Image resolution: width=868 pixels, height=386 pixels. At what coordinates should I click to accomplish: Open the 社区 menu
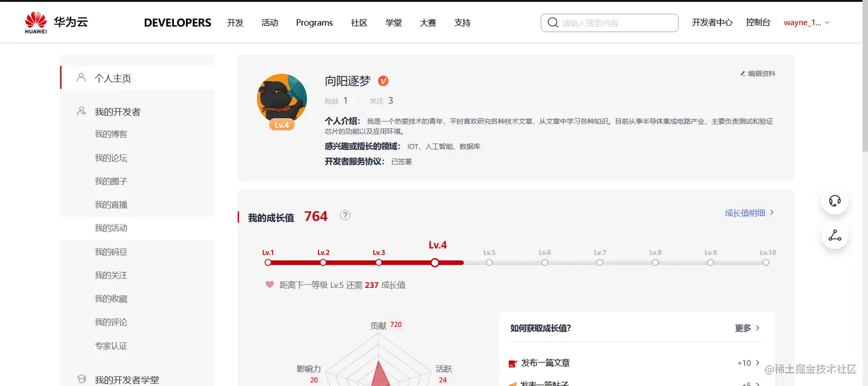tap(359, 23)
